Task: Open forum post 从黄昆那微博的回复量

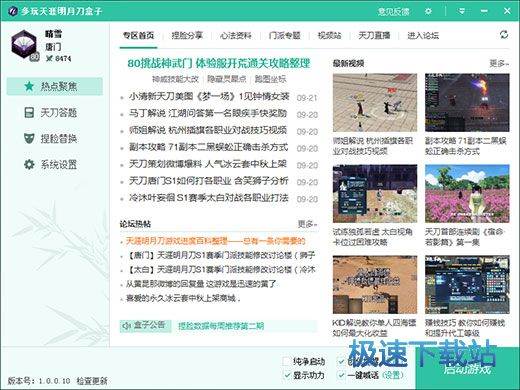Action: pos(201,284)
